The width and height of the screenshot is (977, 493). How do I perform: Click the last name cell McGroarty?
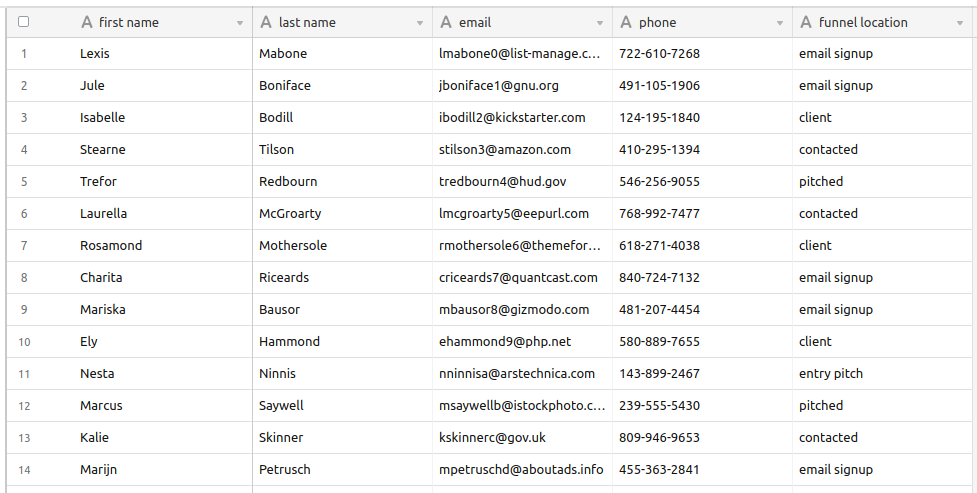[x=290, y=214]
